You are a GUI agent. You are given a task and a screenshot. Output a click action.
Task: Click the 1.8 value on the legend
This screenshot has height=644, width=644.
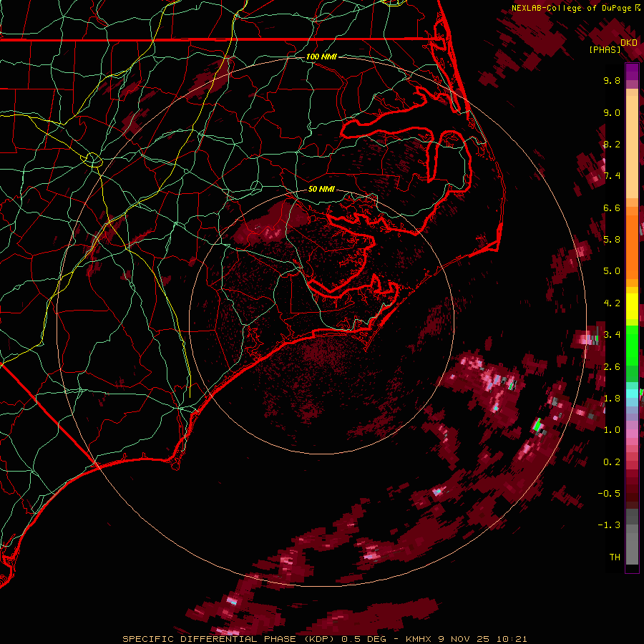(612, 399)
